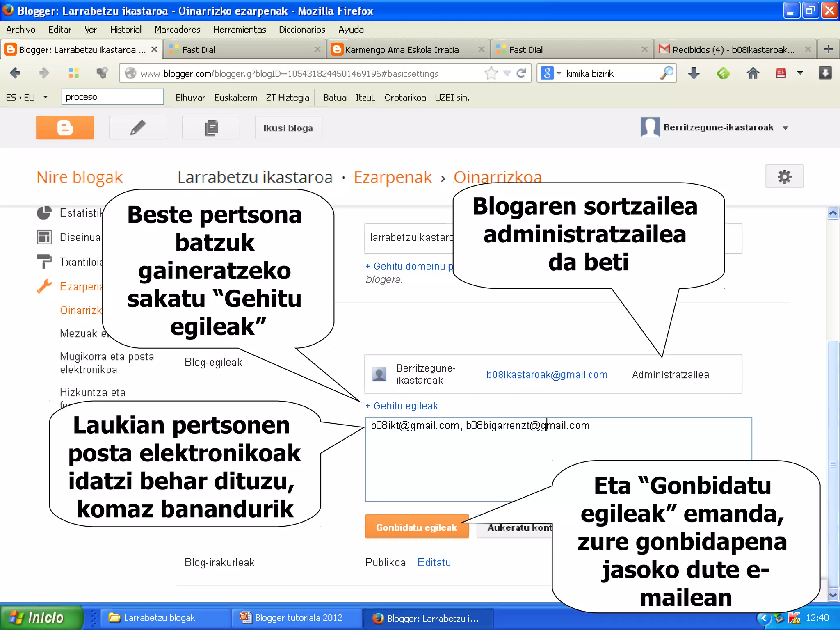Click the page scrollbar down arrow
This screenshot has height=630, width=840.
pos(833,595)
